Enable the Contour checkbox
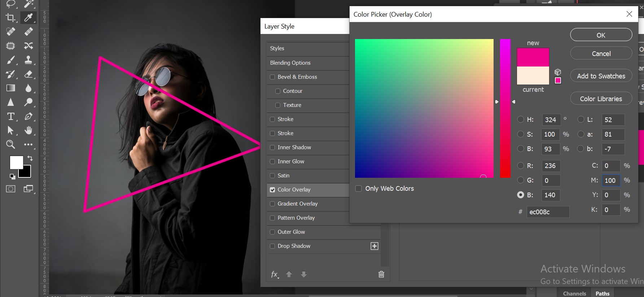 coord(278,91)
